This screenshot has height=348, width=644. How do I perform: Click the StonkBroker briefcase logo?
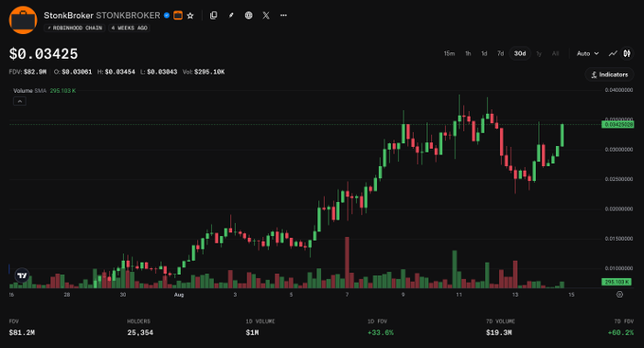[x=23, y=20]
